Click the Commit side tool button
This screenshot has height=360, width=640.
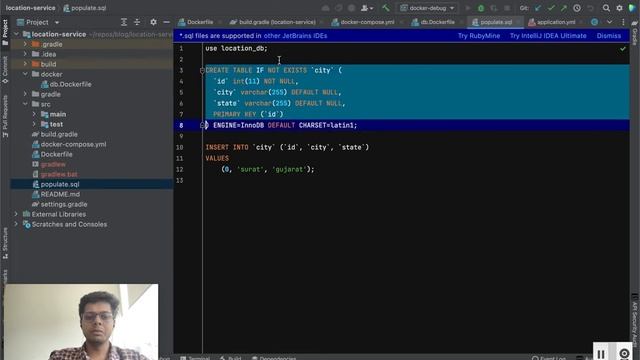5,69
